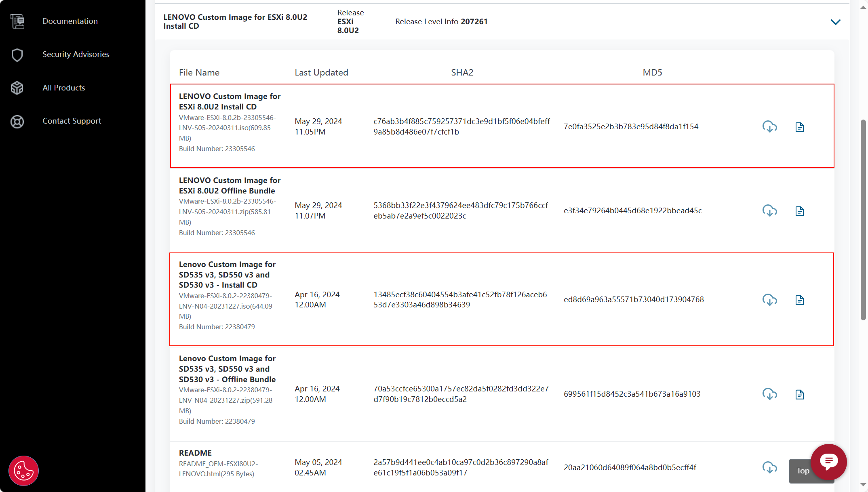Click Release Level Info 207261 text
Viewport: 868px width, 492px height.
[x=441, y=21]
